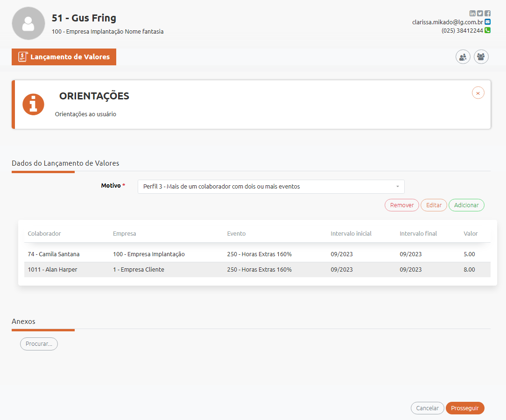
Task: Click the Editar button
Action: click(x=434, y=205)
